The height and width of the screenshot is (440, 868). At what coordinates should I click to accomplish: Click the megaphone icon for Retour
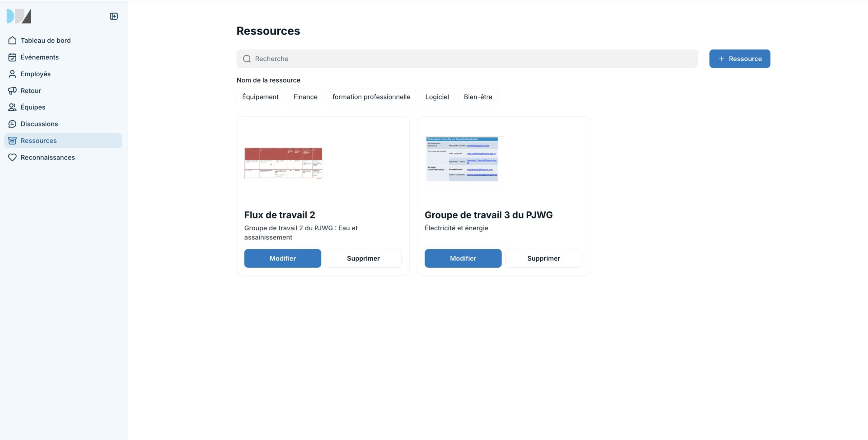[x=12, y=91]
